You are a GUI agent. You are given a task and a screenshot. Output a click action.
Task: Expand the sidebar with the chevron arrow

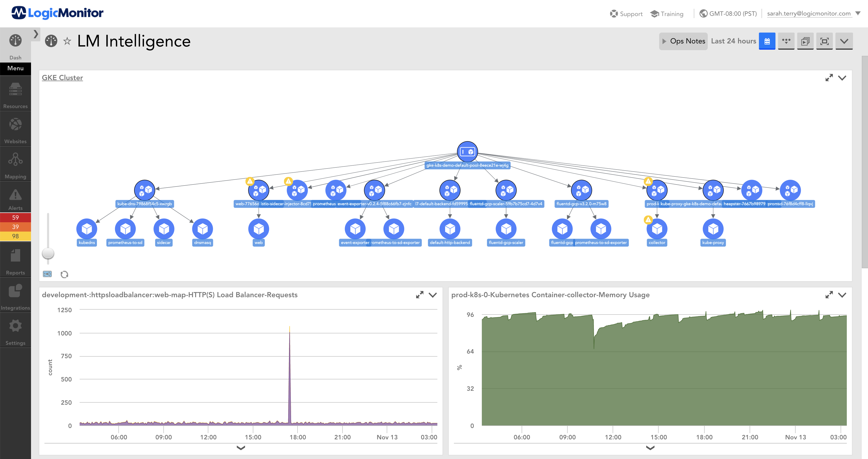coord(36,34)
